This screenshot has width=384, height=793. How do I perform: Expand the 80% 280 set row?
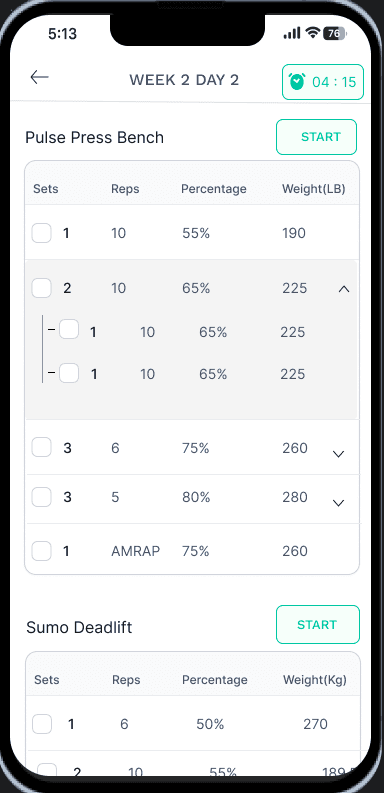tap(339, 503)
